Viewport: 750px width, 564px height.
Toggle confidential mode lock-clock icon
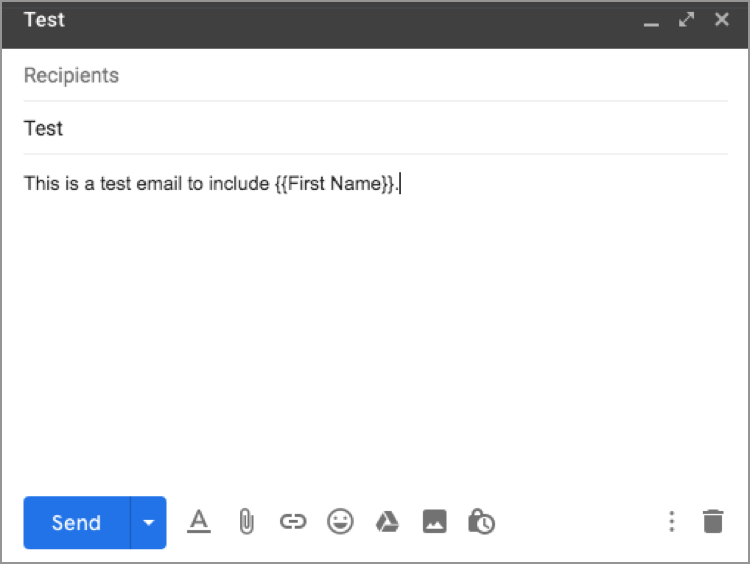(x=481, y=522)
